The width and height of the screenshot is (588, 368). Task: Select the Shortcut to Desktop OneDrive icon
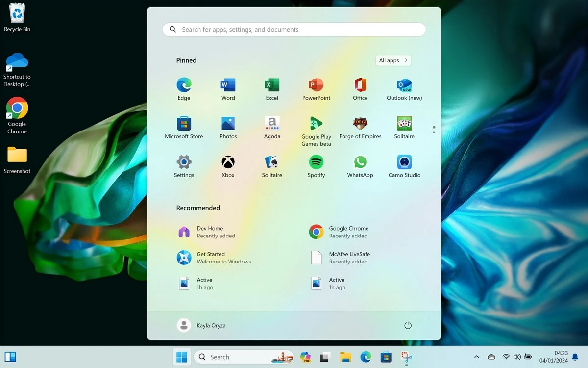pyautogui.click(x=17, y=70)
